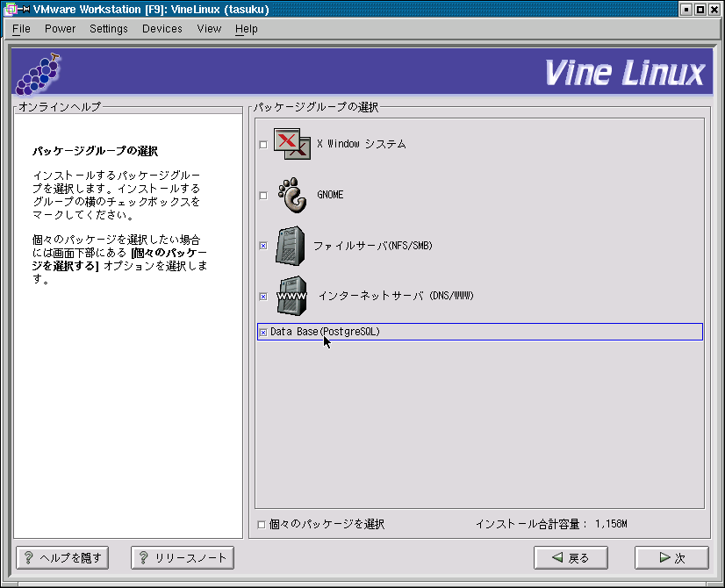This screenshot has height=588, width=725.
Task: Click the hide help button
Action: point(61,557)
